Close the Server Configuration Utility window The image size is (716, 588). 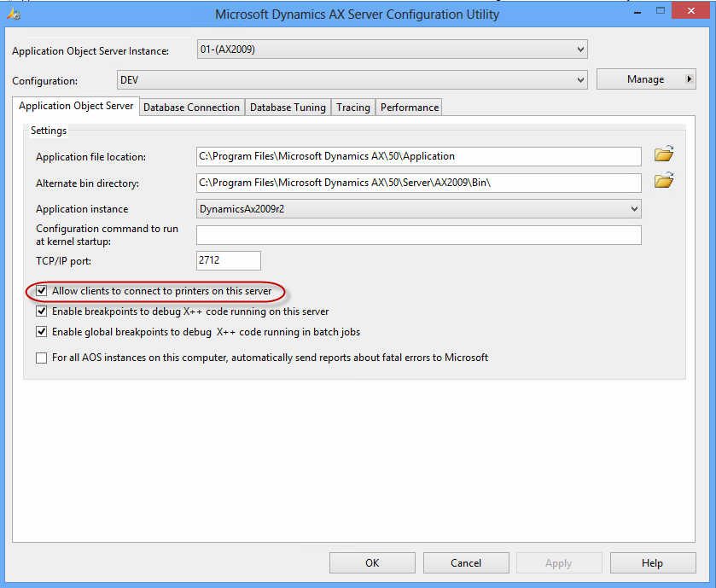pos(693,11)
